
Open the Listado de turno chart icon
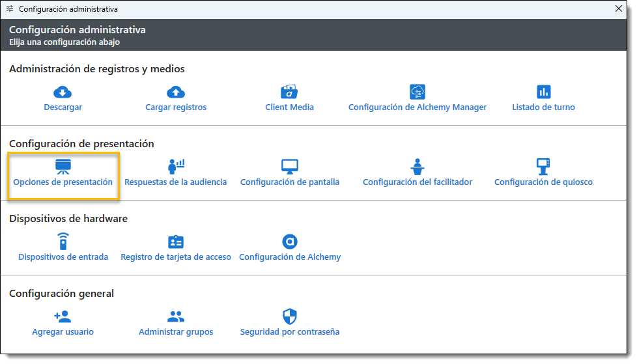543,92
